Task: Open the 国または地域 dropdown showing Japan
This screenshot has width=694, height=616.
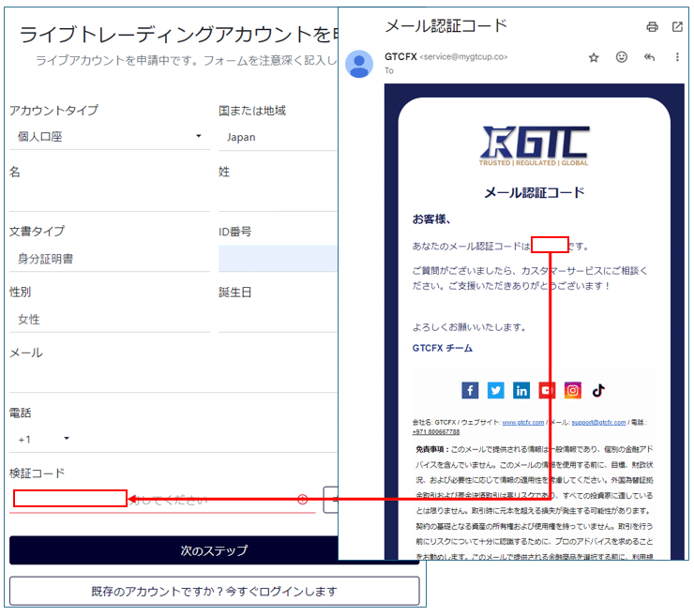Action: click(x=278, y=137)
